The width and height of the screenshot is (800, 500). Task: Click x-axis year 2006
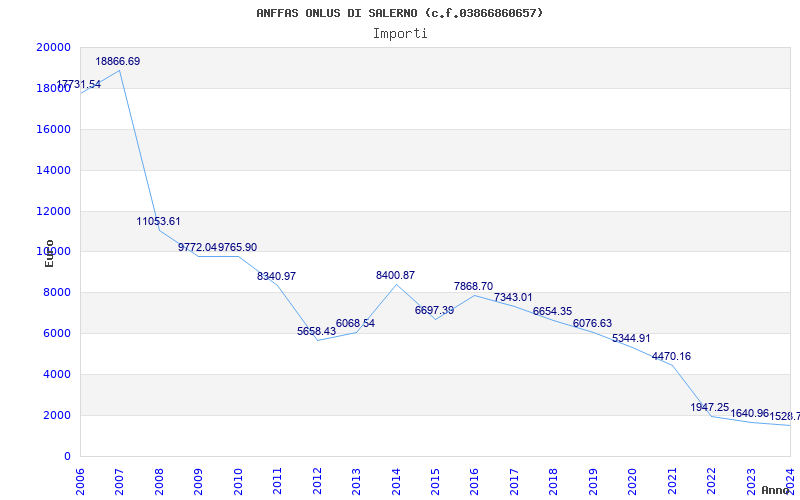(80, 481)
